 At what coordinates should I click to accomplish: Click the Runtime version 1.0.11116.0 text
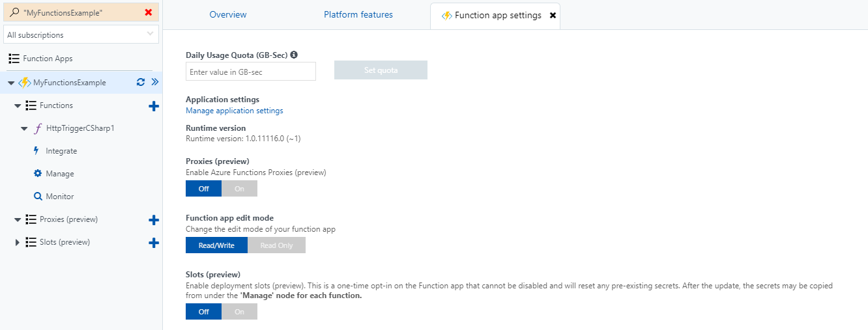pos(243,139)
